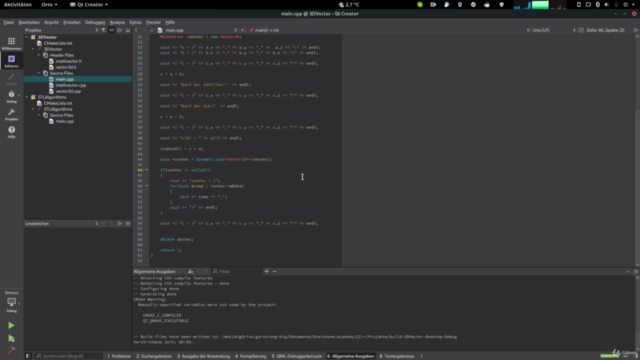Collapse 3DVector Source Files folder
This screenshot has height=360, width=640.
tap(39, 73)
